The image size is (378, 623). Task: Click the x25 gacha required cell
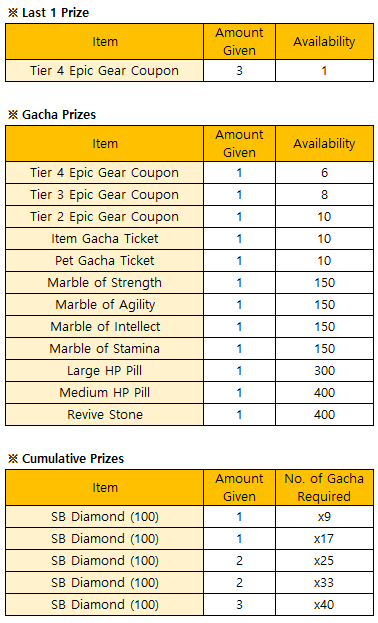pyautogui.click(x=324, y=561)
